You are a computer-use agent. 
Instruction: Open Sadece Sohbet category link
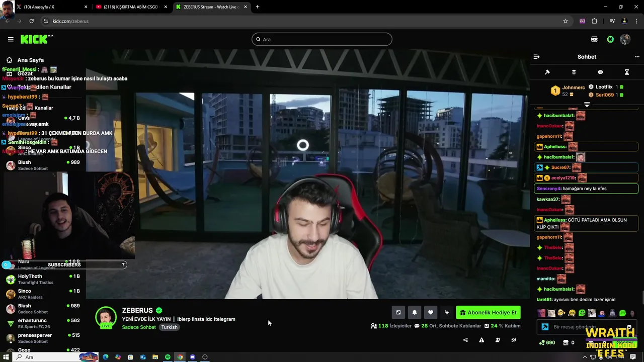pos(139,327)
